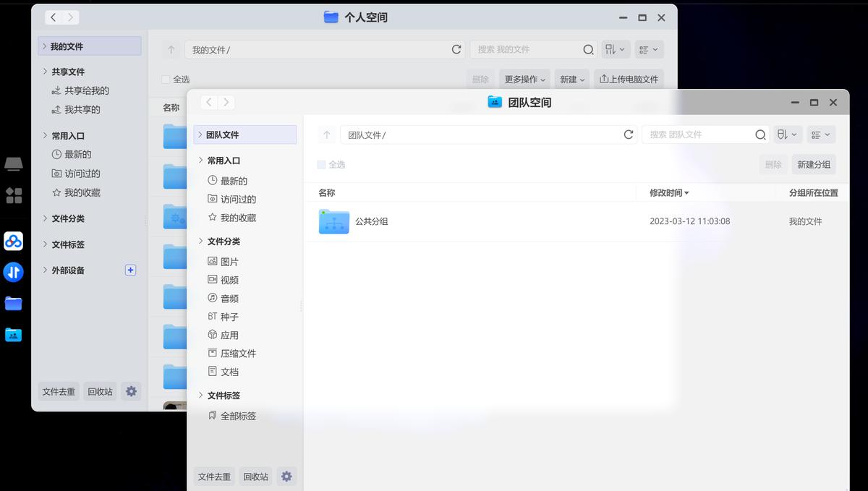The height and width of the screenshot is (491, 868).
Task: Open the 视频 category
Action: (229, 280)
